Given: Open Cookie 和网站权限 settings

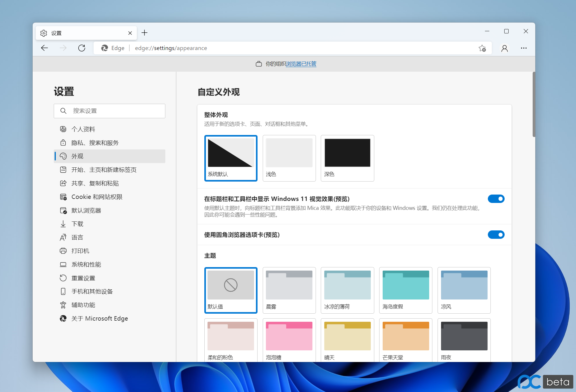Looking at the screenshot, I should tap(110, 197).
